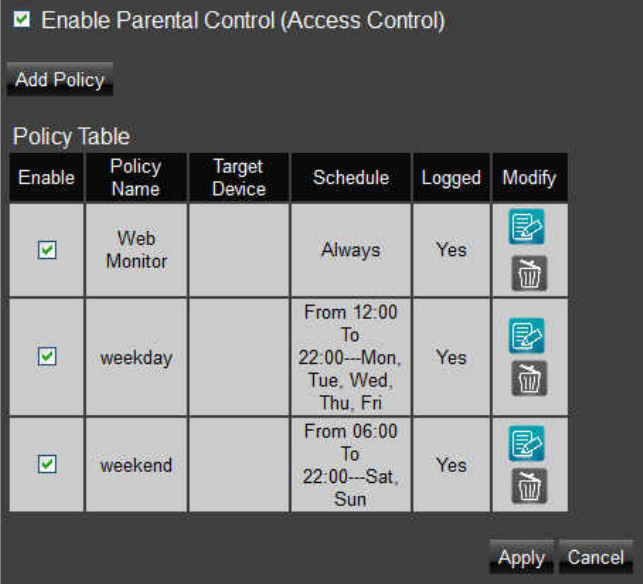Cancel the policy changes

click(596, 557)
